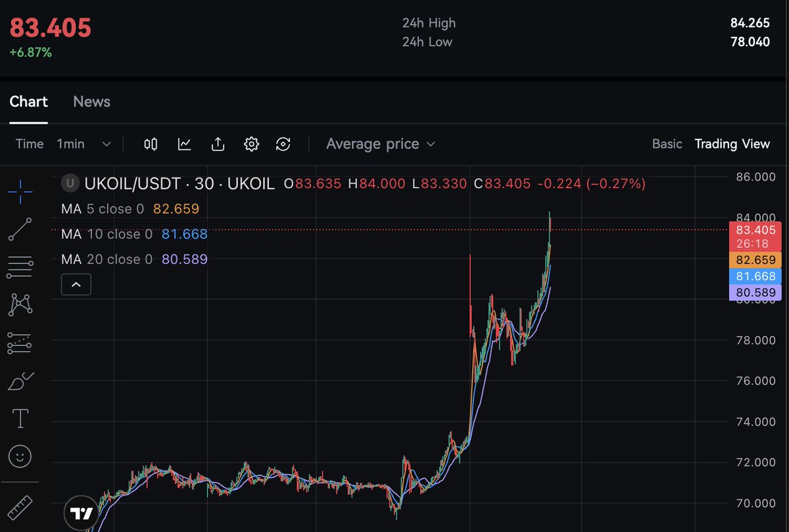Select Trading View chart mode
This screenshot has height=532, width=789.
click(732, 144)
